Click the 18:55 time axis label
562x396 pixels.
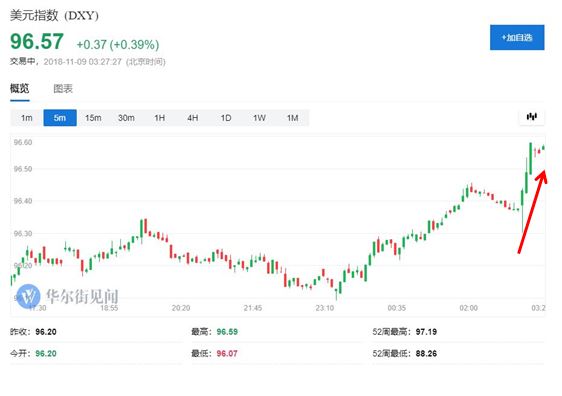109,308
